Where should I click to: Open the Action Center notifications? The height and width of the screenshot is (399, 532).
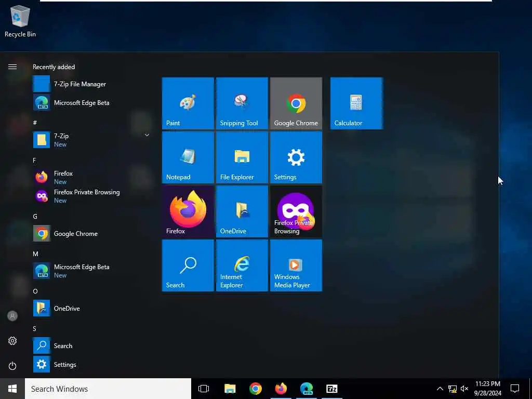515,389
